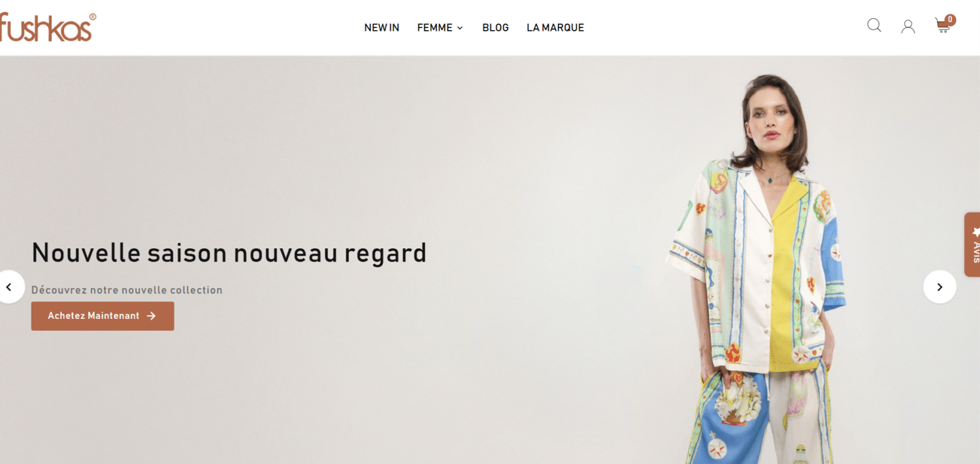Expand the FEMME dropdown chevron
Screen dimensions: 980x464
click(x=460, y=28)
